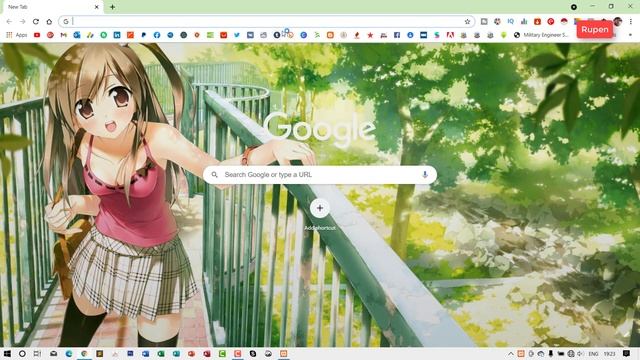640x360 pixels.
Task: Open the Windows Start menu
Action: tap(7, 353)
